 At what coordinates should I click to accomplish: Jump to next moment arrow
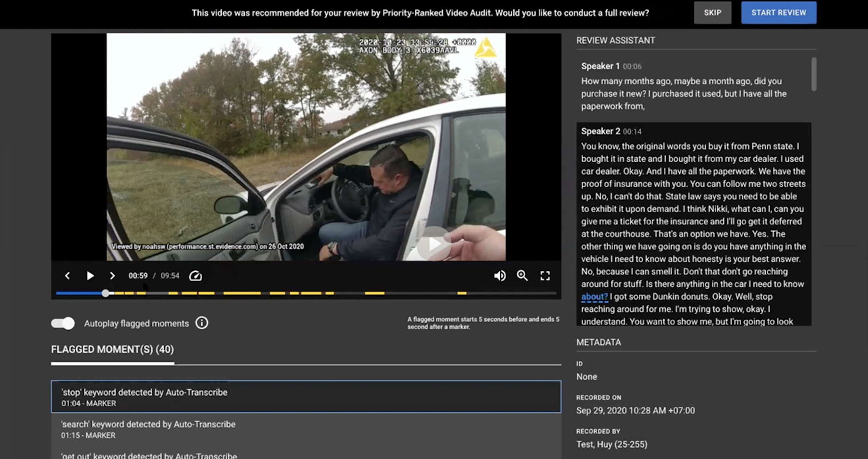tap(112, 276)
